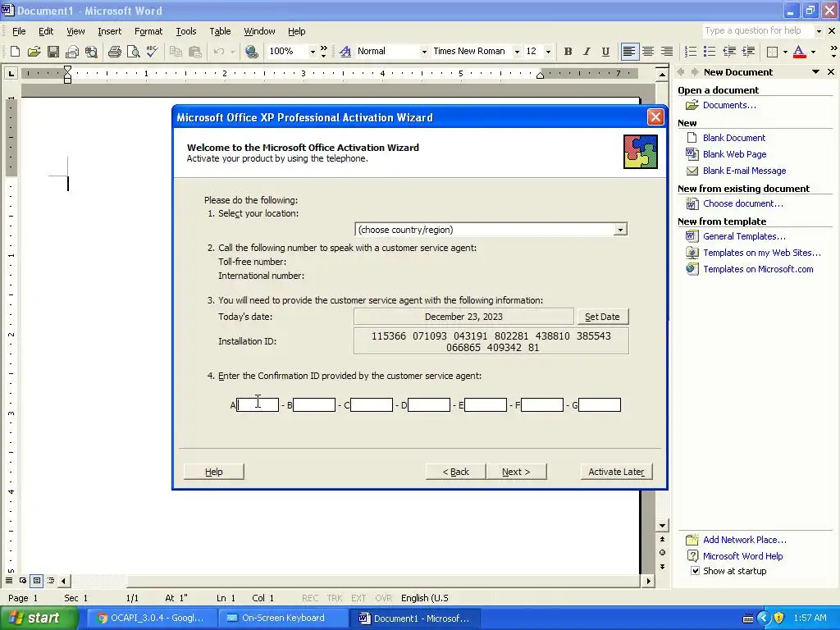
Task: Open the Blank Web Page link
Action: pos(734,154)
